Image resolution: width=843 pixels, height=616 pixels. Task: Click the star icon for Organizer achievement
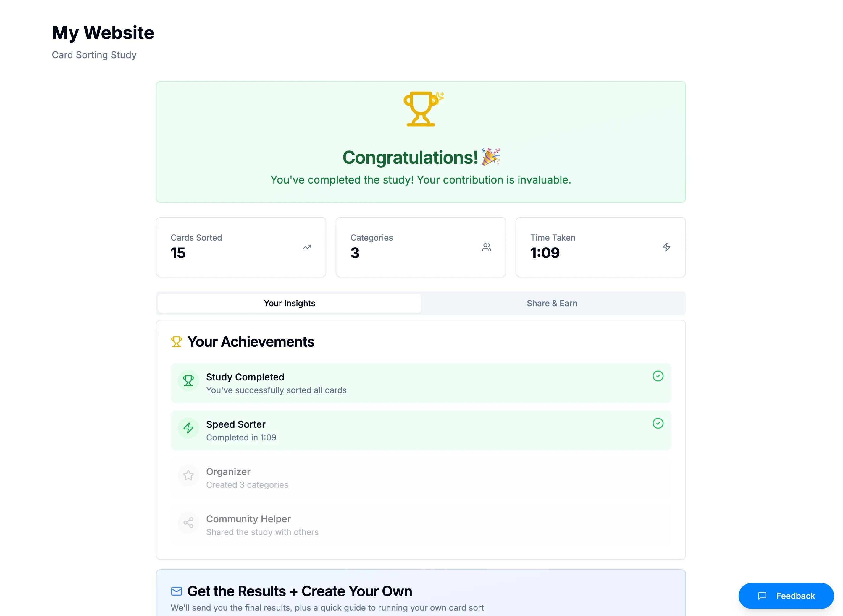(188, 475)
